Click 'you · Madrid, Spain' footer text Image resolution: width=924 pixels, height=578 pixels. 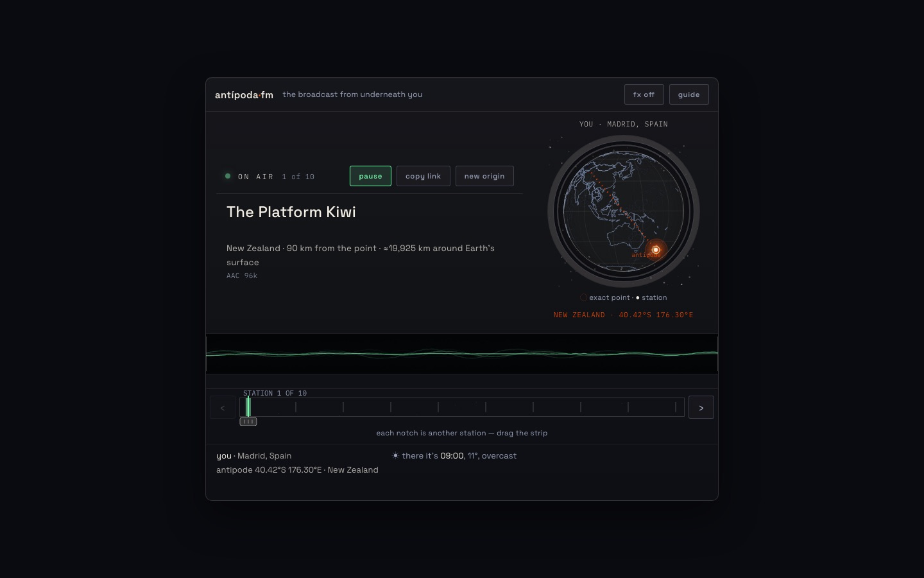[254, 455]
